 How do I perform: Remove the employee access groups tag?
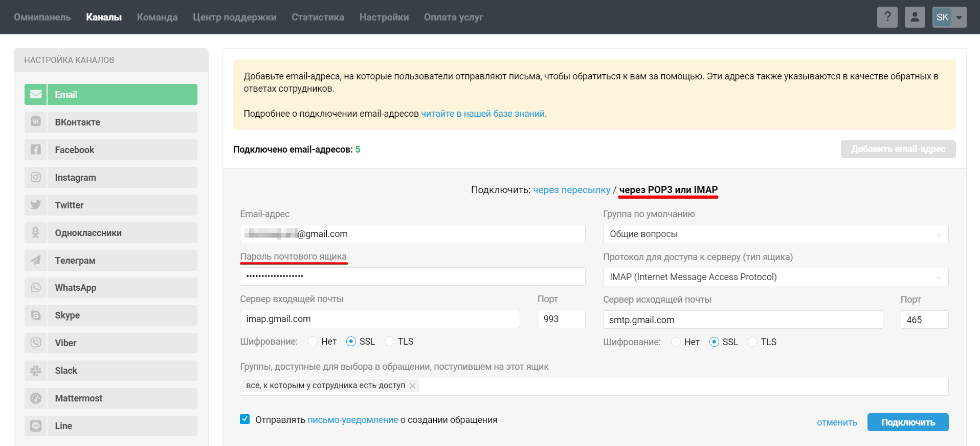point(412,386)
